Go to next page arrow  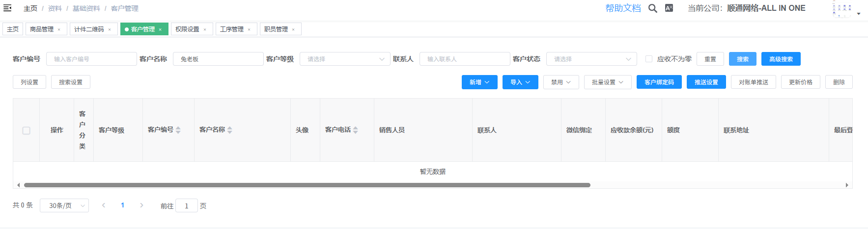[141, 205]
